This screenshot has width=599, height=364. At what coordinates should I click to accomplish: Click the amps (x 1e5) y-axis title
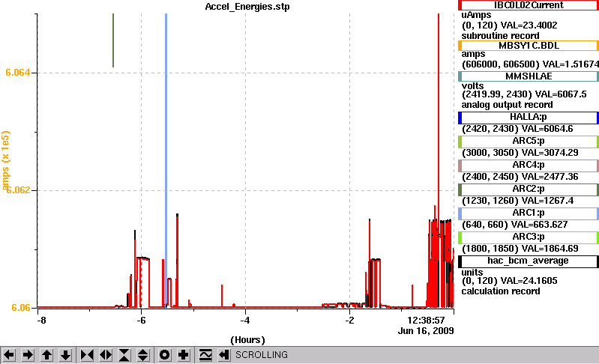[x=5, y=160]
